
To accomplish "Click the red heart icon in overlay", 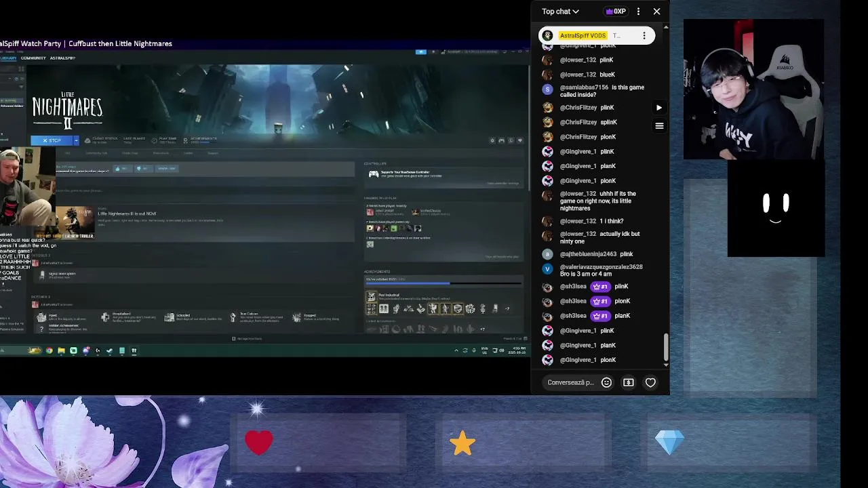I will (x=259, y=443).
